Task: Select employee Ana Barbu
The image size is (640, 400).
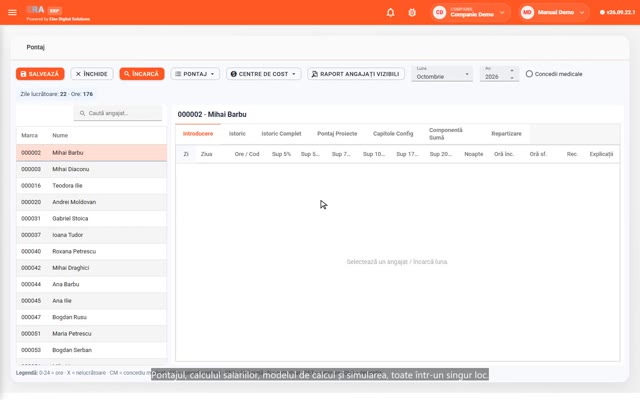Action: click(x=91, y=284)
